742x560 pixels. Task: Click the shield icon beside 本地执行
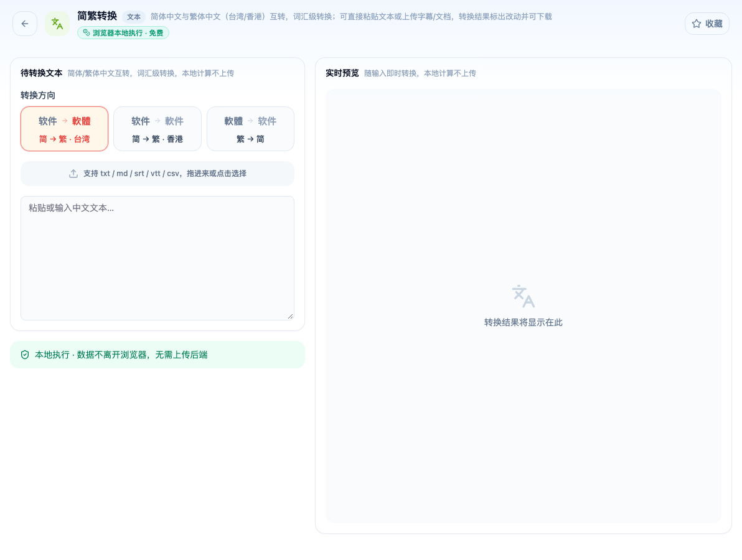point(25,355)
